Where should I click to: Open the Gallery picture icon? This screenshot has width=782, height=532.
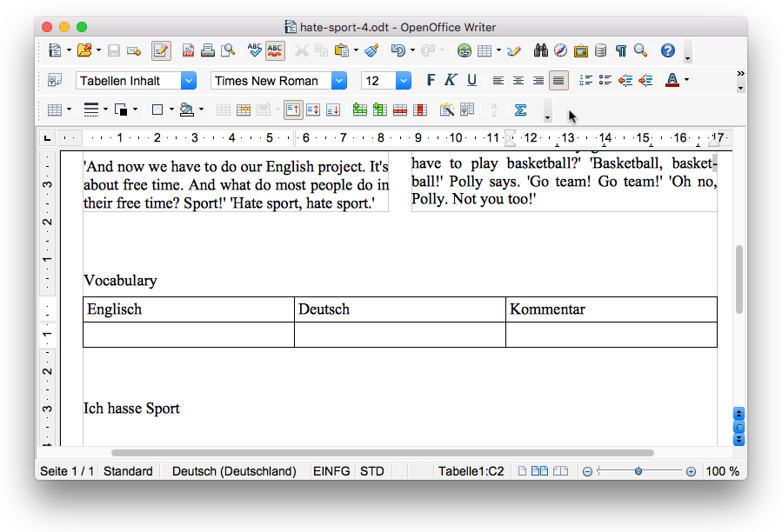pyautogui.click(x=580, y=50)
